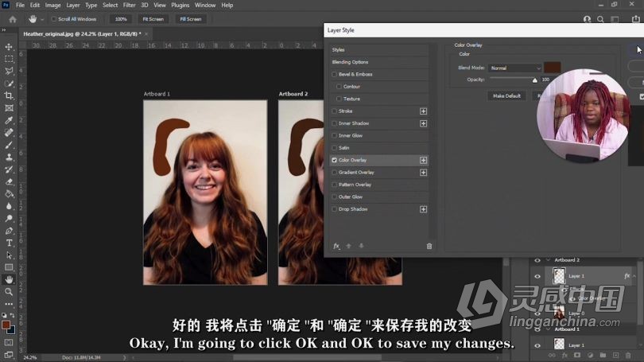This screenshot has width=644, height=362.
Task: Open the File menu
Action: pos(20,6)
